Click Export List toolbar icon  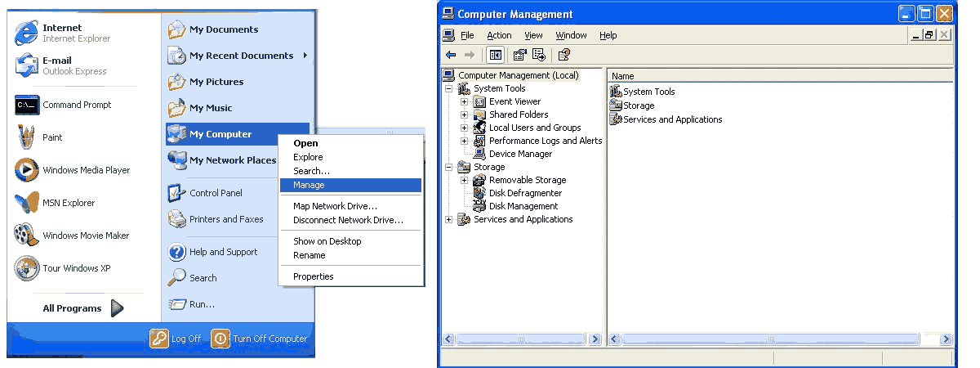pos(538,55)
